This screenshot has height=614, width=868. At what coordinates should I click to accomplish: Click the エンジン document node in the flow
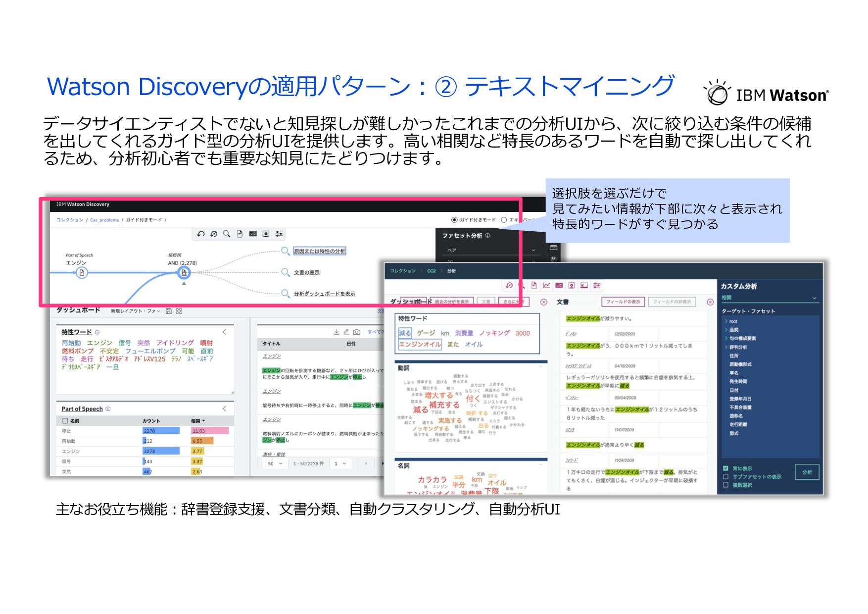click(82, 272)
